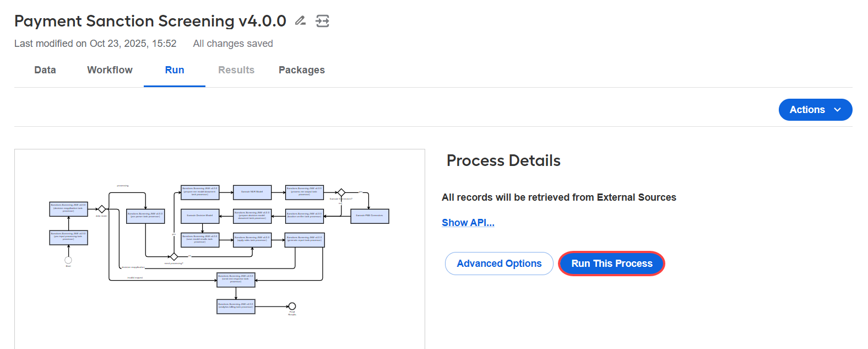Click the Execute Connectors? diamond gateway
The width and height of the screenshot is (868, 349).
pyautogui.click(x=341, y=192)
